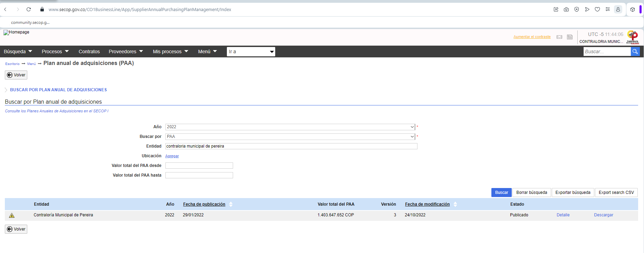Click Export search CSV button

coord(616,193)
